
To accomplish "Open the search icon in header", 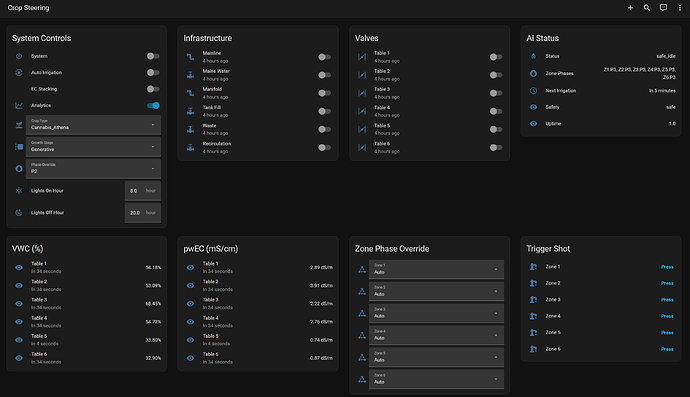I will click(x=646, y=7).
